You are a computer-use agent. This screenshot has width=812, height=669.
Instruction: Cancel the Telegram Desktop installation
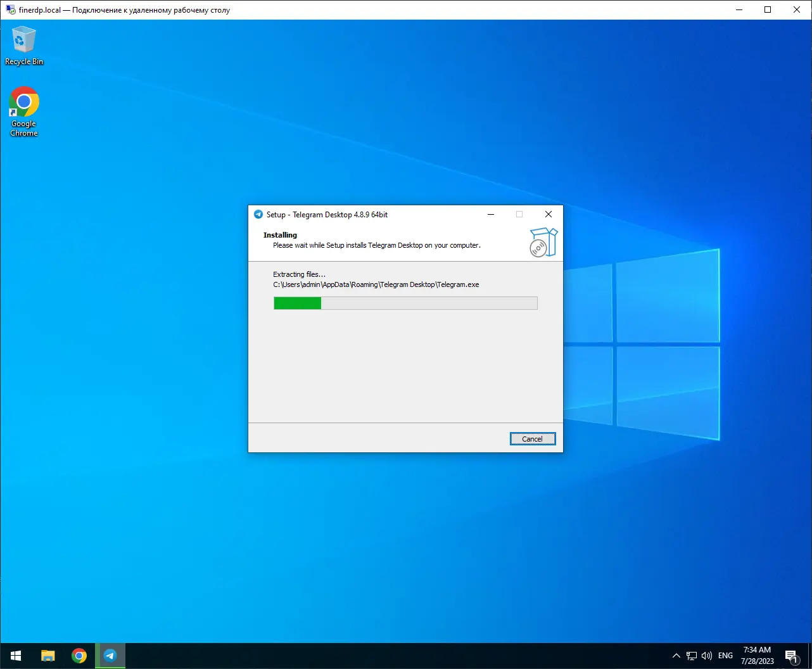coord(533,439)
